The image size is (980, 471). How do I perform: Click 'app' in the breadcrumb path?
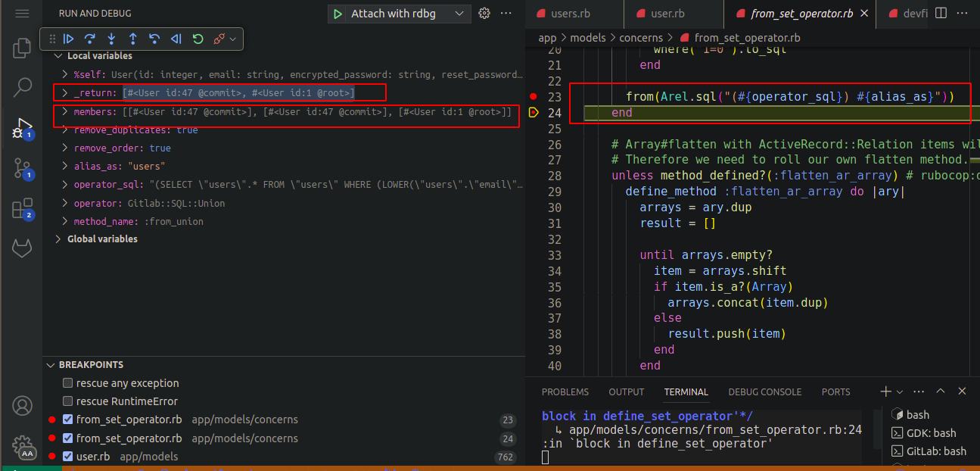click(548, 38)
